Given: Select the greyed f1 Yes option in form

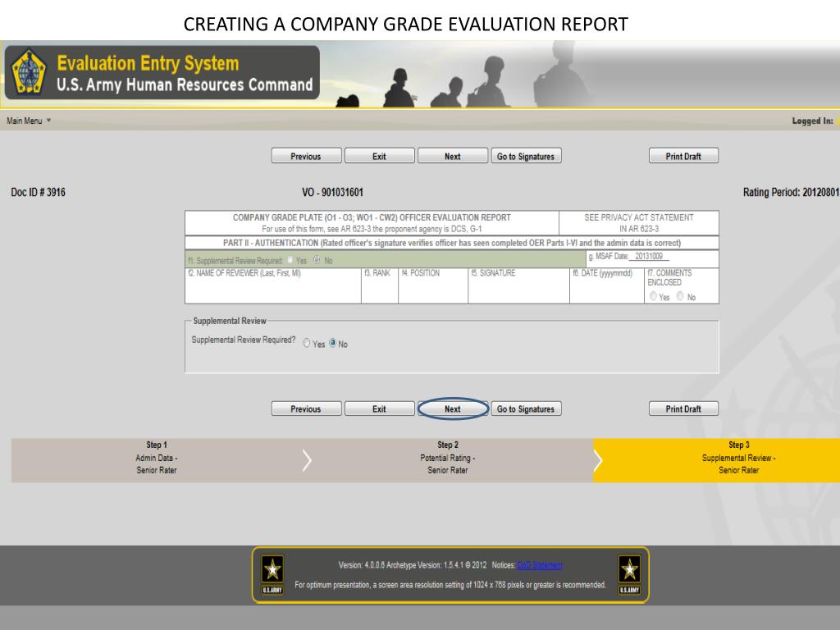Looking at the screenshot, I should click(x=290, y=260).
